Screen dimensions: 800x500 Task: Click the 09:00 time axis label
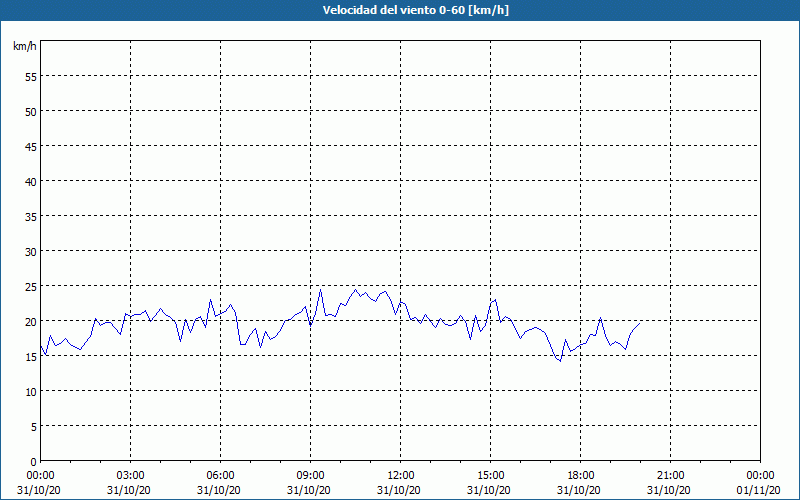[310, 476]
